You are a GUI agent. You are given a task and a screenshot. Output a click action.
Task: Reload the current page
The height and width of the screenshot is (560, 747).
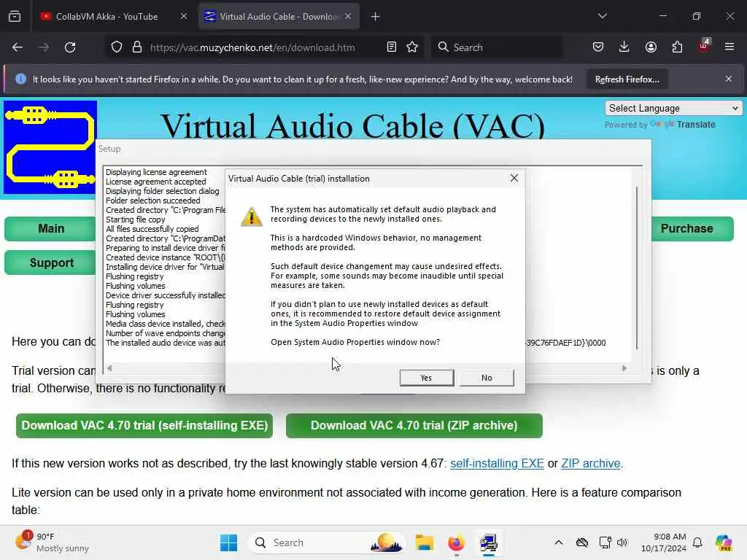71,47
